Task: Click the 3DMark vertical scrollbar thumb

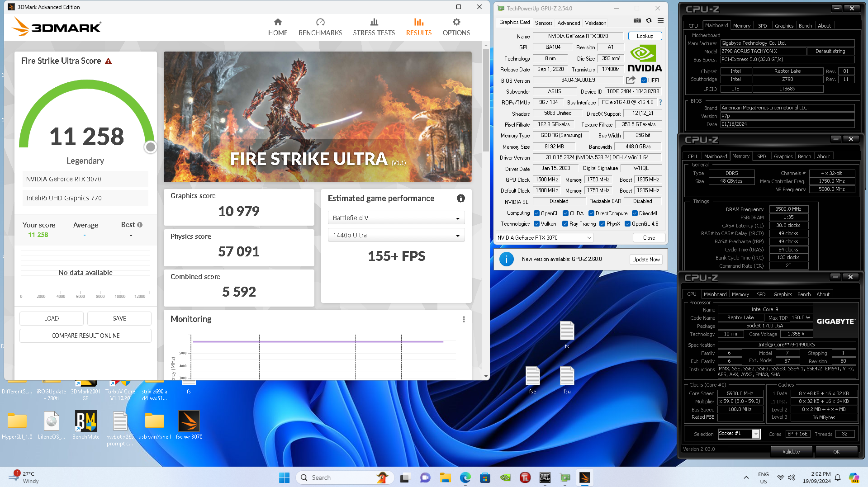Action: (x=486, y=100)
